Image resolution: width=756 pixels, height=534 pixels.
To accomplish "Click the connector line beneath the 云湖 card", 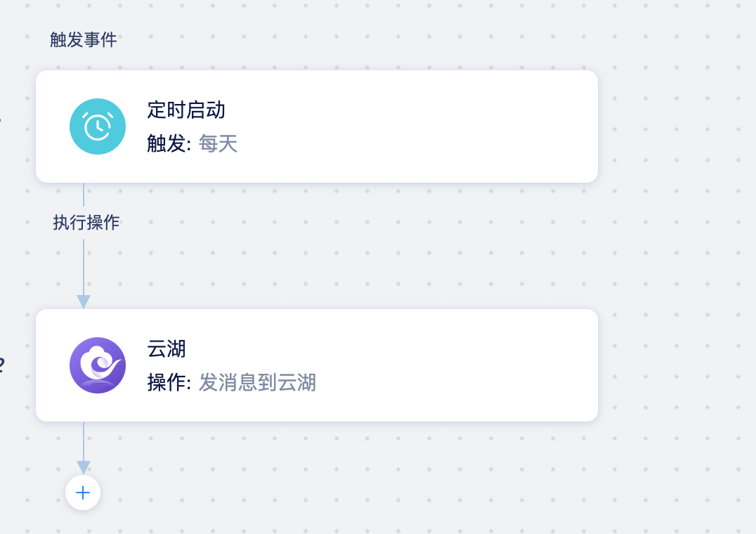I will pos(84,441).
